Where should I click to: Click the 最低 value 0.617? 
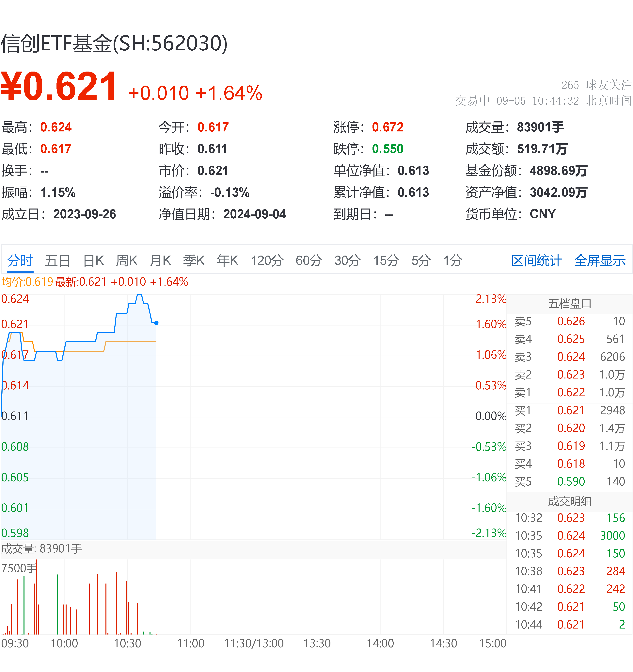56,149
